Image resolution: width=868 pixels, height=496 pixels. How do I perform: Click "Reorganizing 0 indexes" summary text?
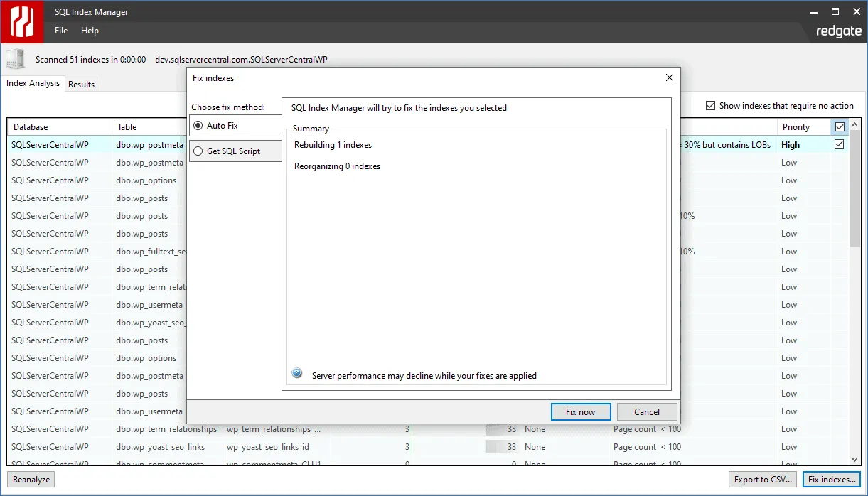coord(337,166)
